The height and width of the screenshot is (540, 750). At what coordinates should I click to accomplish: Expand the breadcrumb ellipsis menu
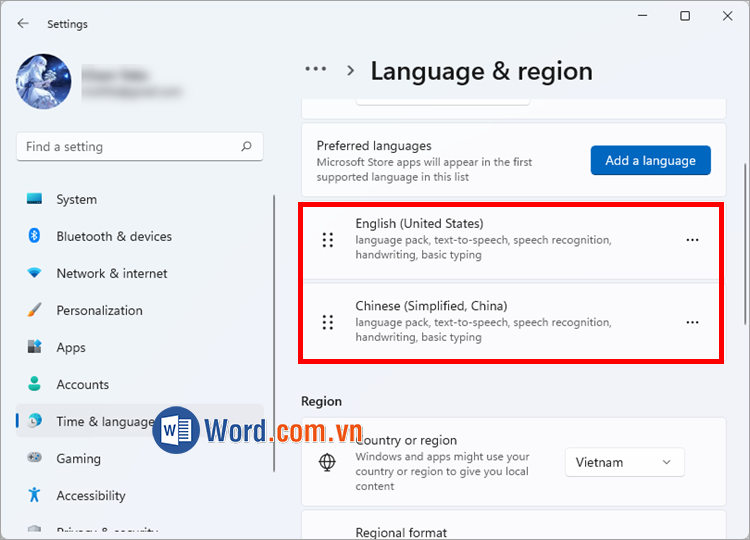(316, 70)
